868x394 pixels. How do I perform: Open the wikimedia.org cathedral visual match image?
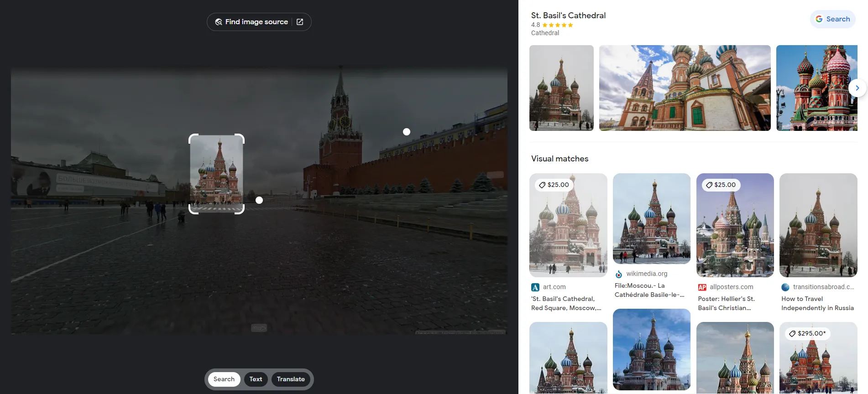[651, 218]
